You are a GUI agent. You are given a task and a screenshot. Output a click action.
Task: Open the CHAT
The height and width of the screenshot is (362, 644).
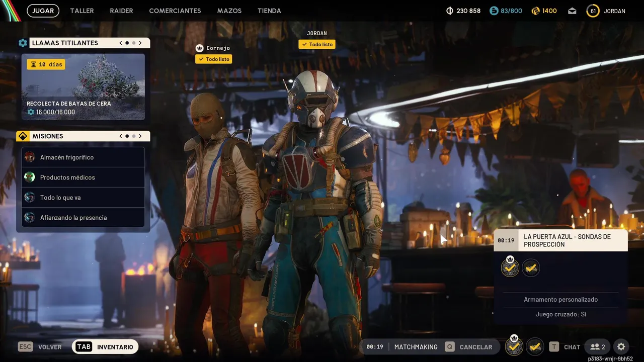pos(572,347)
